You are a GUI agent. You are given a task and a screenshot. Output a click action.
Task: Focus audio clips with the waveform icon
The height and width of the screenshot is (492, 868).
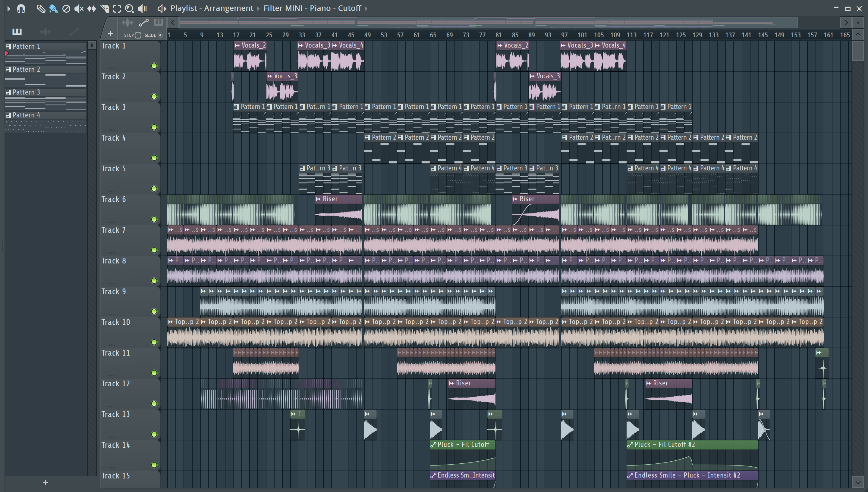tap(127, 23)
